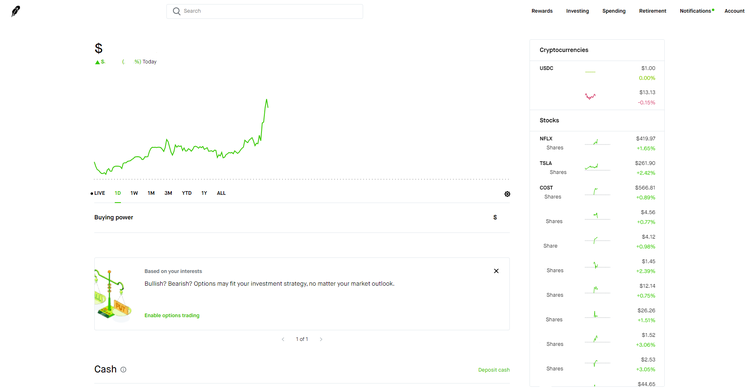Open the Account menu
This screenshot has height=388, width=750.
coord(734,11)
